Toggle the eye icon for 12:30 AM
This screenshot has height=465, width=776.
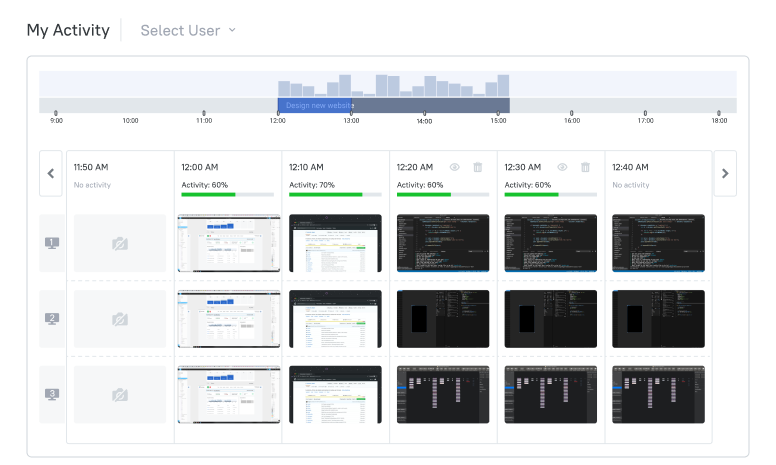pyautogui.click(x=562, y=167)
